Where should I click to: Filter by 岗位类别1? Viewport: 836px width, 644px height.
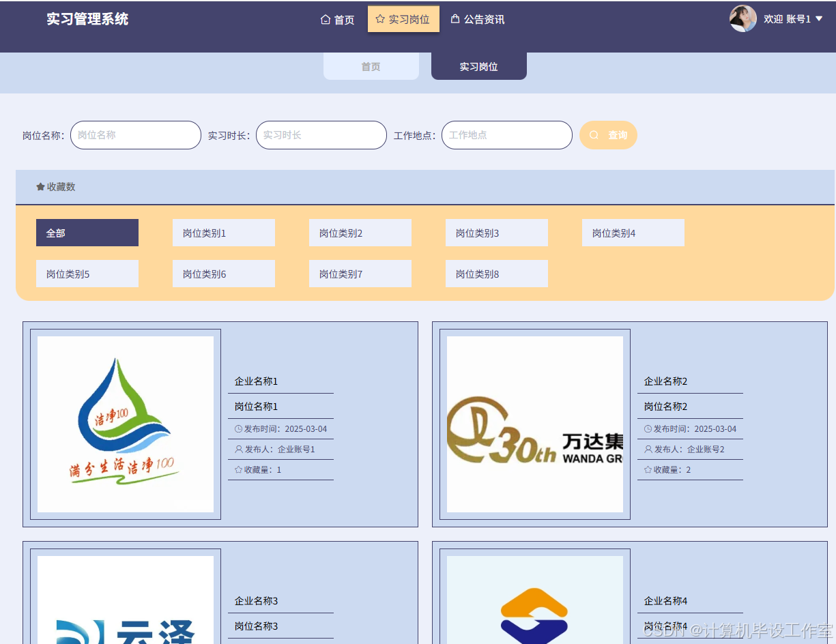tap(224, 233)
